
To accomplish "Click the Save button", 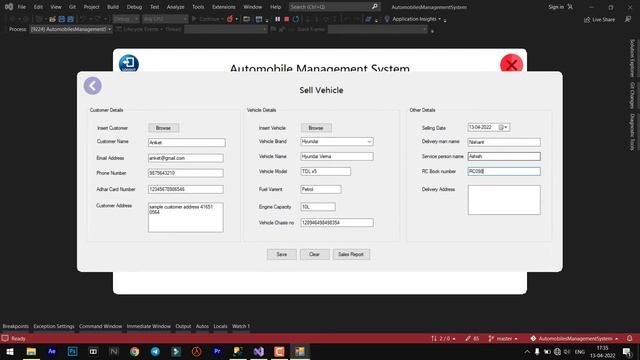I will tap(282, 254).
